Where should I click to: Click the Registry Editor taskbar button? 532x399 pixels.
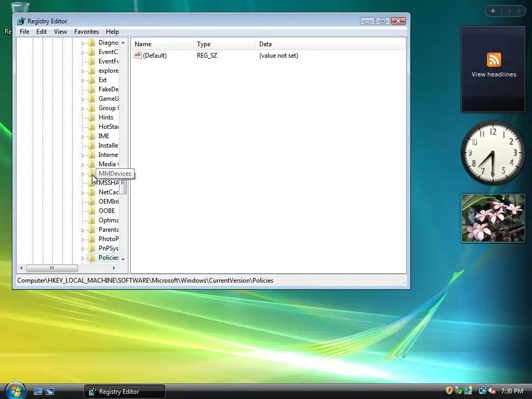[x=125, y=392]
